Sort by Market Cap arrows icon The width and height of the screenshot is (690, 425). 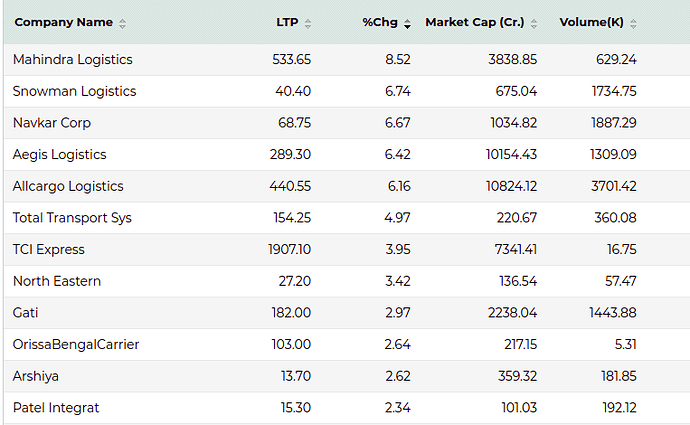[534, 24]
